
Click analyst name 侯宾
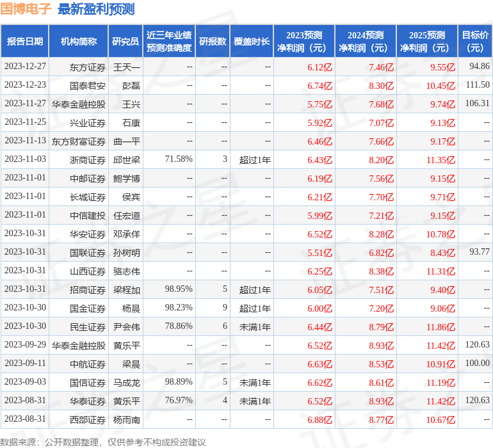pos(131,197)
